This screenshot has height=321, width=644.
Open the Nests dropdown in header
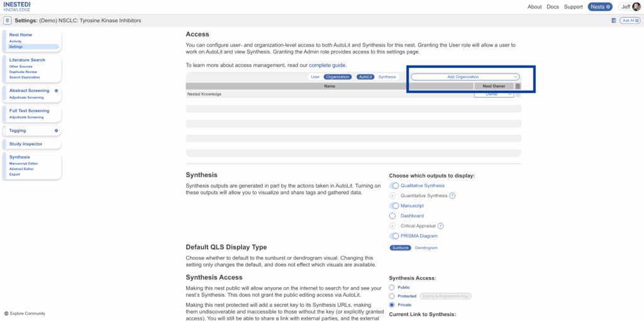point(599,7)
